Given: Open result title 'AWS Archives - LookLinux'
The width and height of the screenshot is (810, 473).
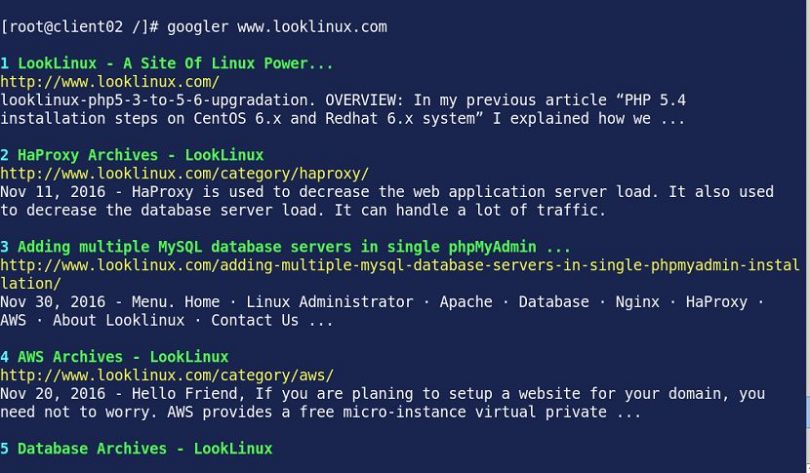Looking at the screenshot, I should (x=123, y=357).
